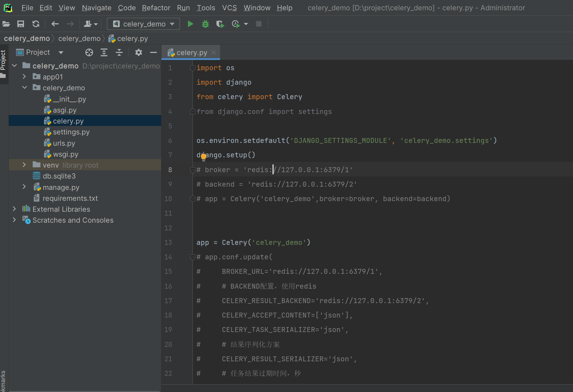Expand External Libraries
573x392 pixels.
(14, 209)
